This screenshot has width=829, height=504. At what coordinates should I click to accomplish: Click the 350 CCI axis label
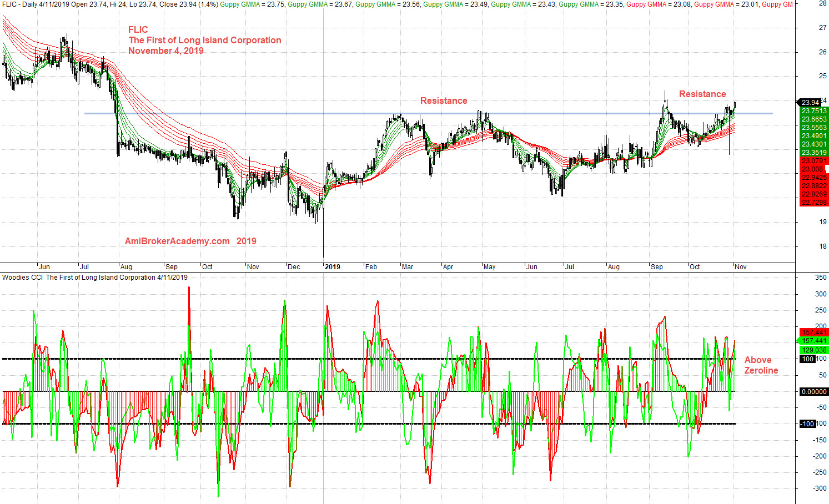(821, 278)
